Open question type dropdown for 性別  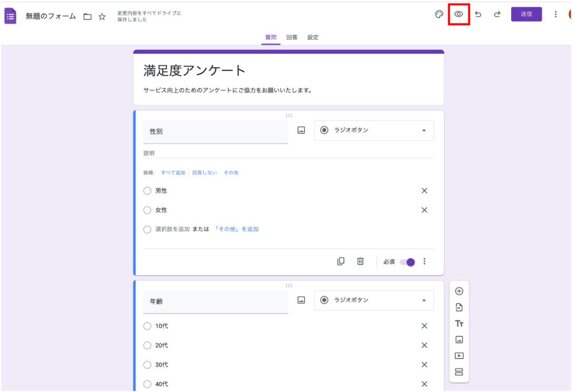374,130
